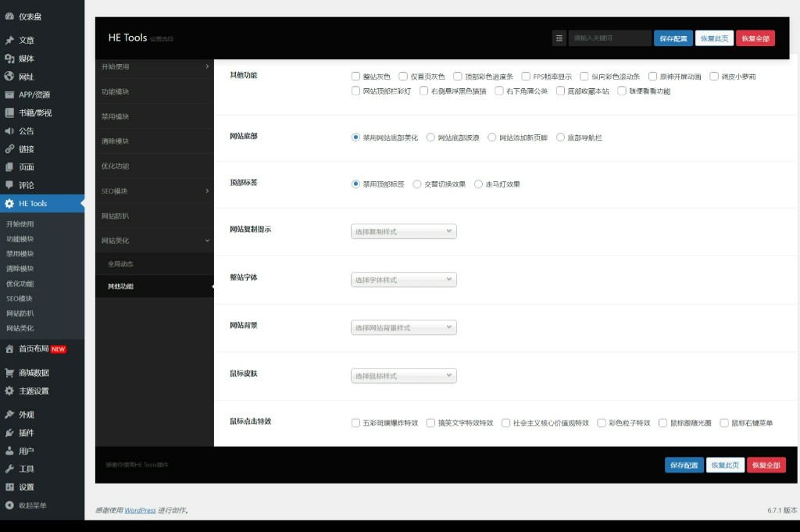This screenshot has height=532, width=800.
Task: Click the 链接 chain icon
Action: click(9, 149)
